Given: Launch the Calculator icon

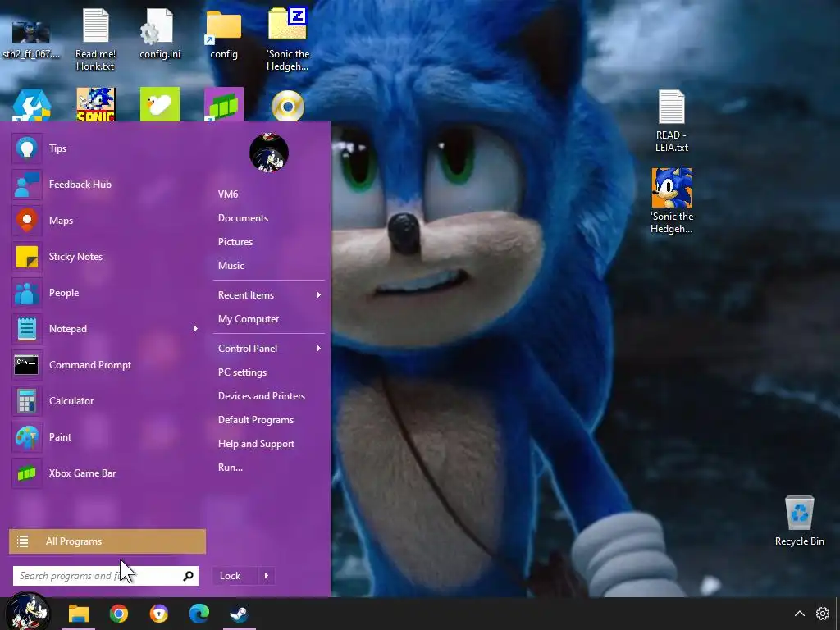Looking at the screenshot, I should [x=27, y=400].
